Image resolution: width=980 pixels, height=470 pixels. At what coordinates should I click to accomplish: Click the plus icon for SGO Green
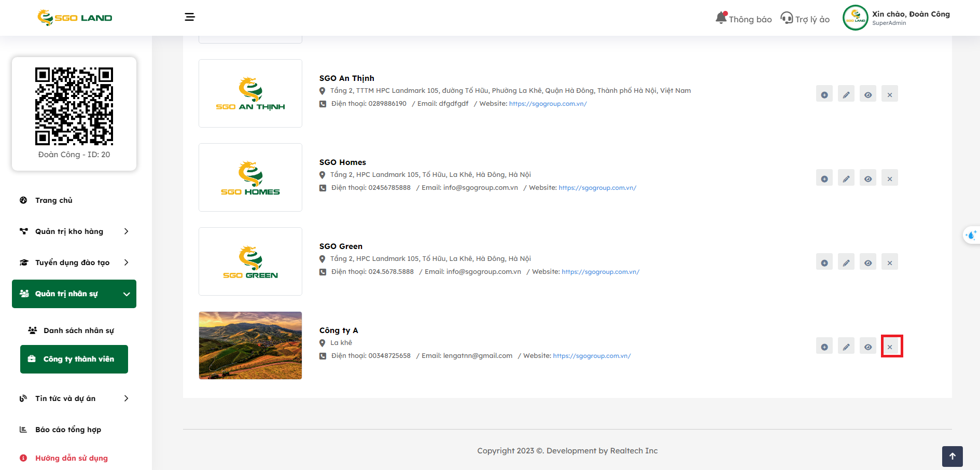[824, 262]
